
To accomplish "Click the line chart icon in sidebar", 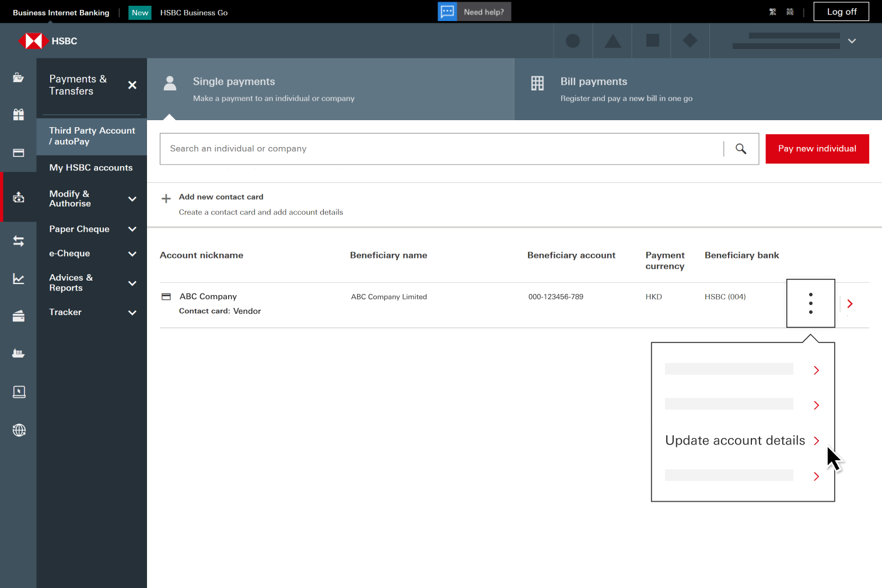I will coord(19,279).
